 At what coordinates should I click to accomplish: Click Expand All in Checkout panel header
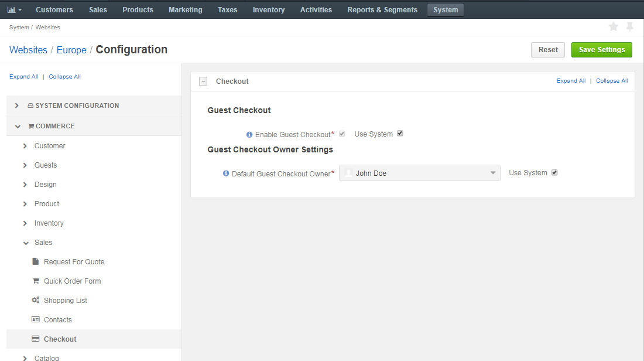point(571,81)
